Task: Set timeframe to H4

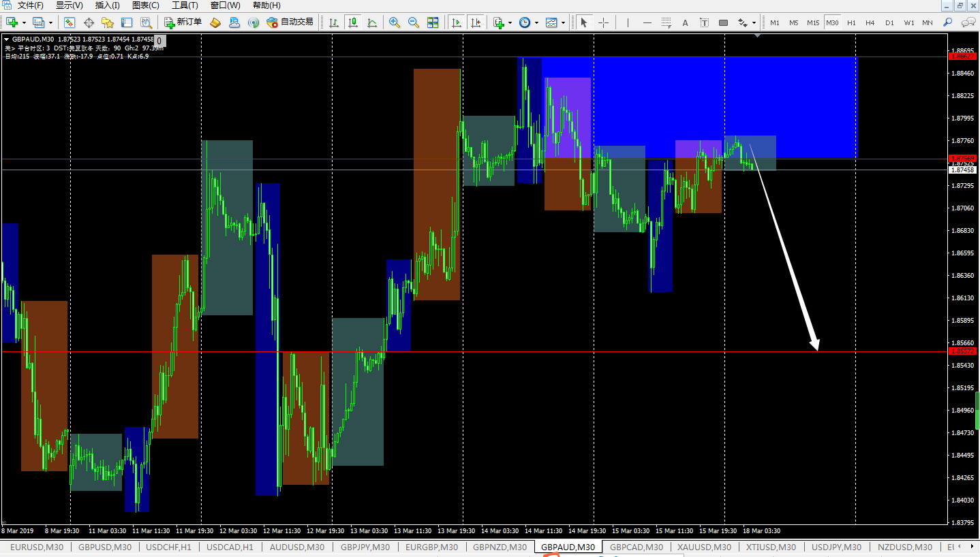Action: (870, 22)
